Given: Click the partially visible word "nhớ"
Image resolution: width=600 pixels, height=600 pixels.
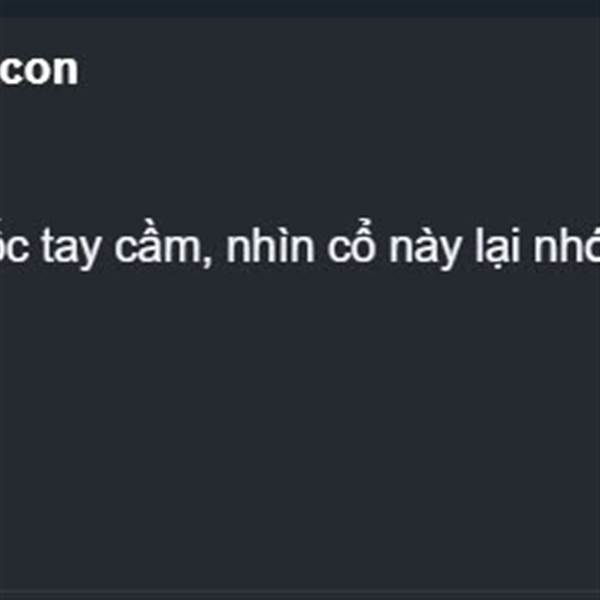Looking at the screenshot, I should (567, 243).
